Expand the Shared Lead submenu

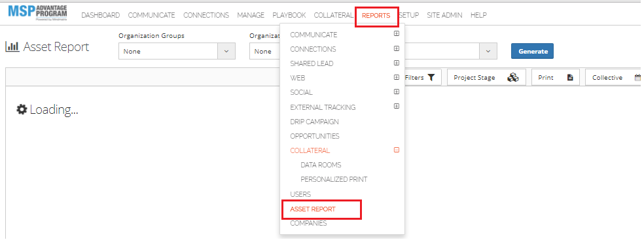click(397, 63)
